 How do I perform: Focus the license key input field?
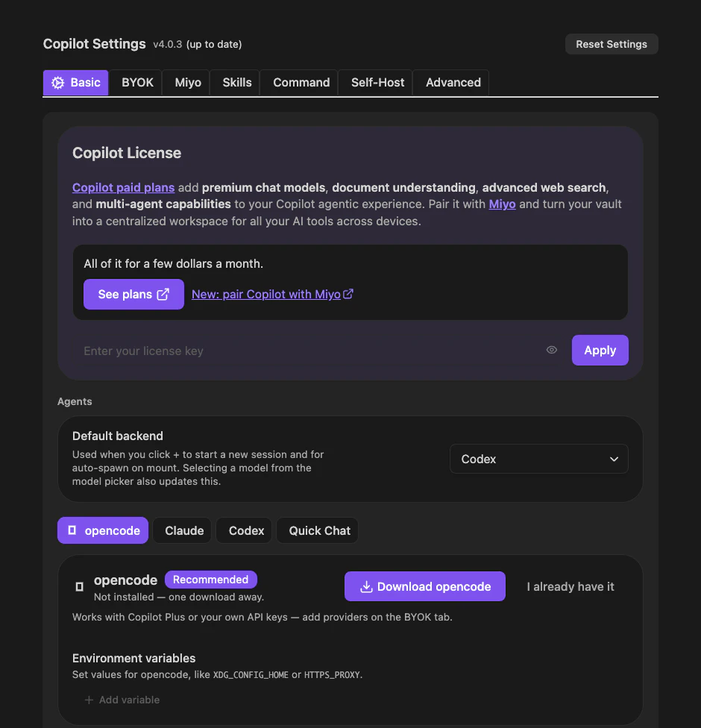311,351
